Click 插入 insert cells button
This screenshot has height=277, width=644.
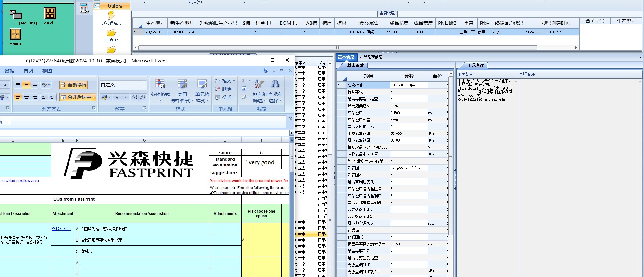click(225, 81)
